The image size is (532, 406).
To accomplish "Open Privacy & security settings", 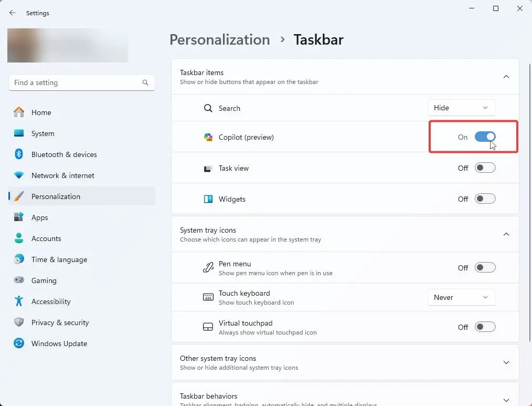I will pos(18,322).
